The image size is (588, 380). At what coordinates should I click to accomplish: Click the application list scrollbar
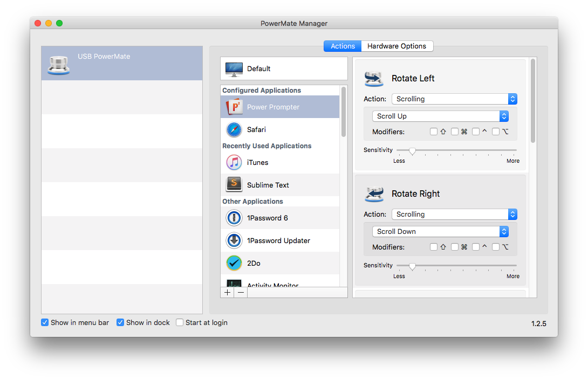coord(344,112)
